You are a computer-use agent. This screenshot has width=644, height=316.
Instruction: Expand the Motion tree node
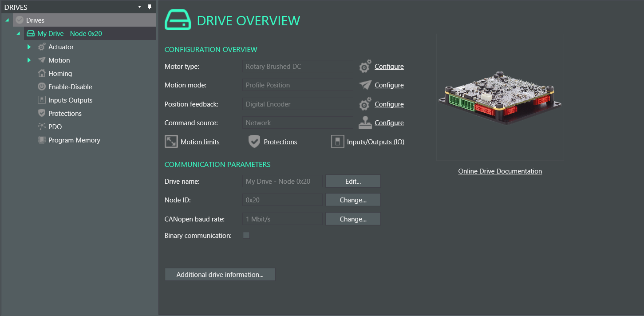29,60
